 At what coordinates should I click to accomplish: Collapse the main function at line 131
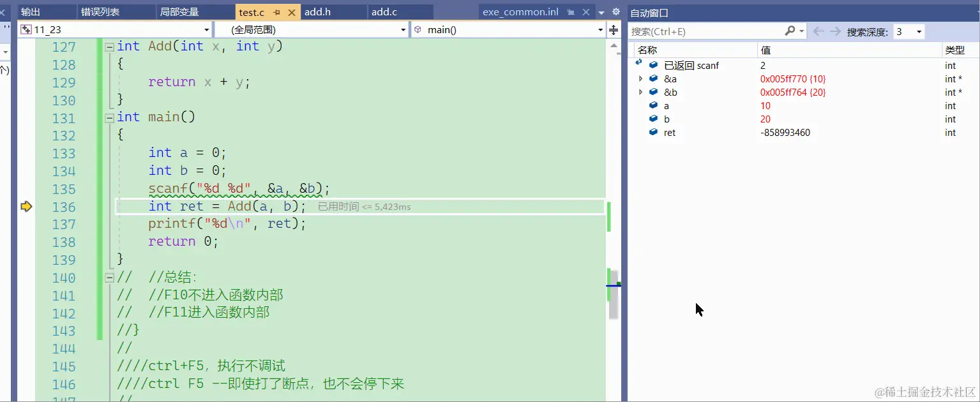(110, 117)
